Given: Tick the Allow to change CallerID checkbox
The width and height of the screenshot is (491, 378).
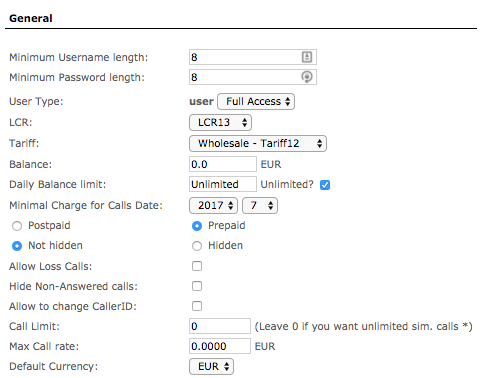Looking at the screenshot, I should click(x=197, y=306).
